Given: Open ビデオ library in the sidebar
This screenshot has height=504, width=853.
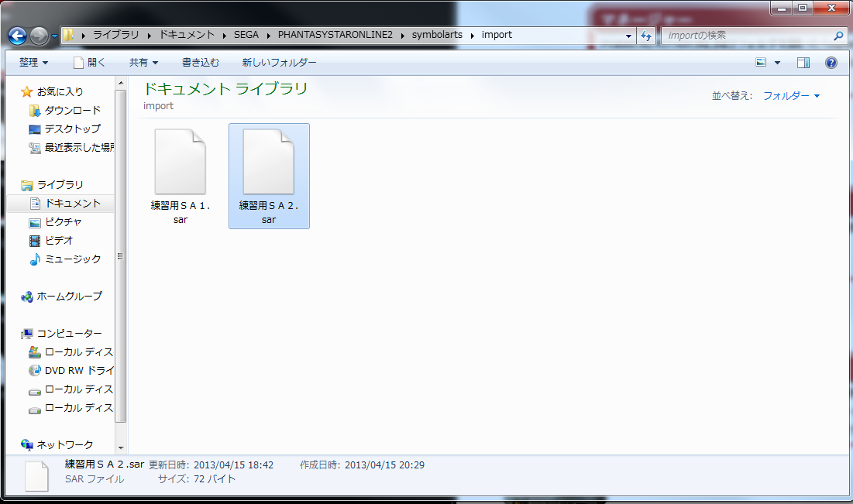Looking at the screenshot, I should (59, 240).
